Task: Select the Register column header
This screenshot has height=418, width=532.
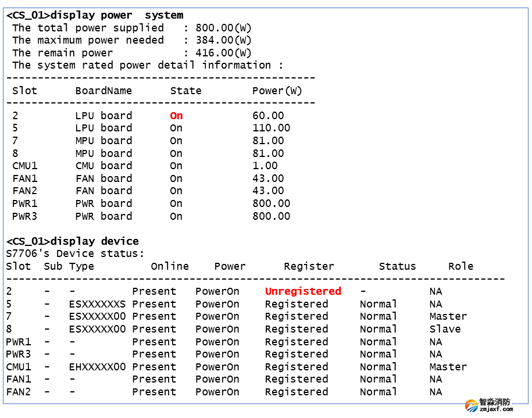Action: pyautogui.click(x=309, y=266)
